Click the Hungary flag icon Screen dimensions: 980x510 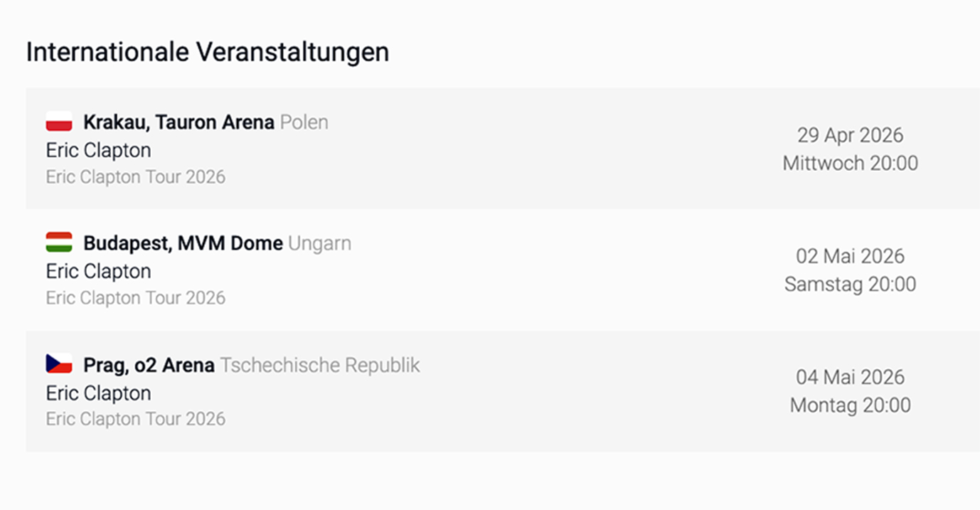pos(59,243)
